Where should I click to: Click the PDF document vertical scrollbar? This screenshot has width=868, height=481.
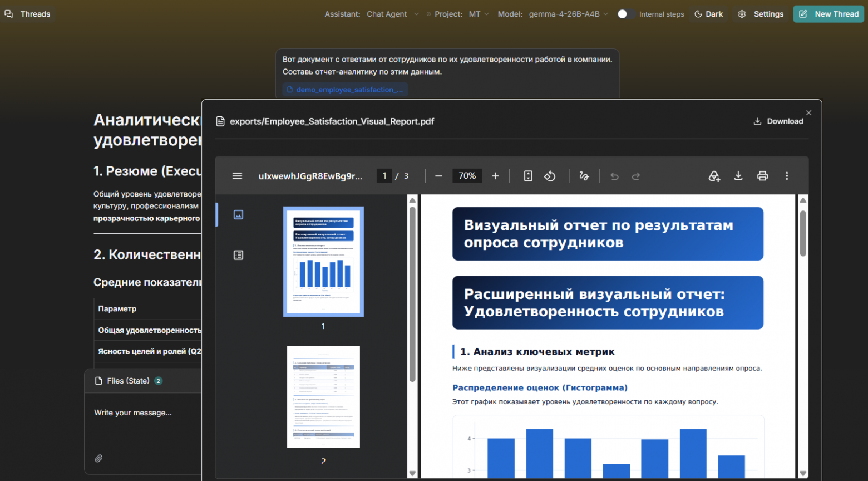[x=803, y=233]
